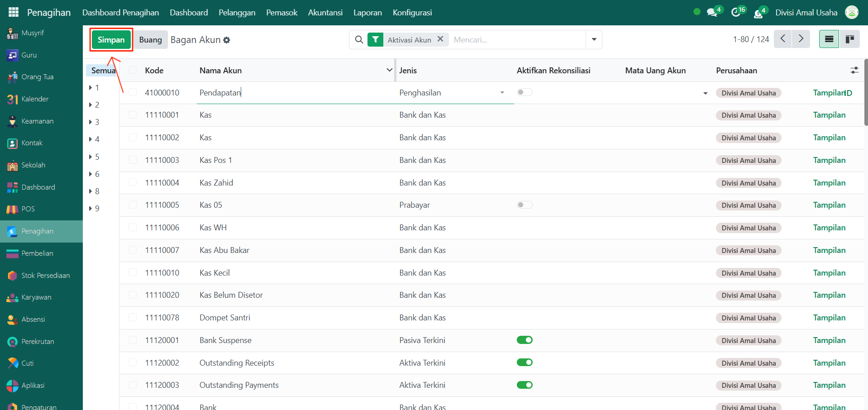The width and height of the screenshot is (868, 410).
Task: Go to next page of accounts
Action: 801,39
